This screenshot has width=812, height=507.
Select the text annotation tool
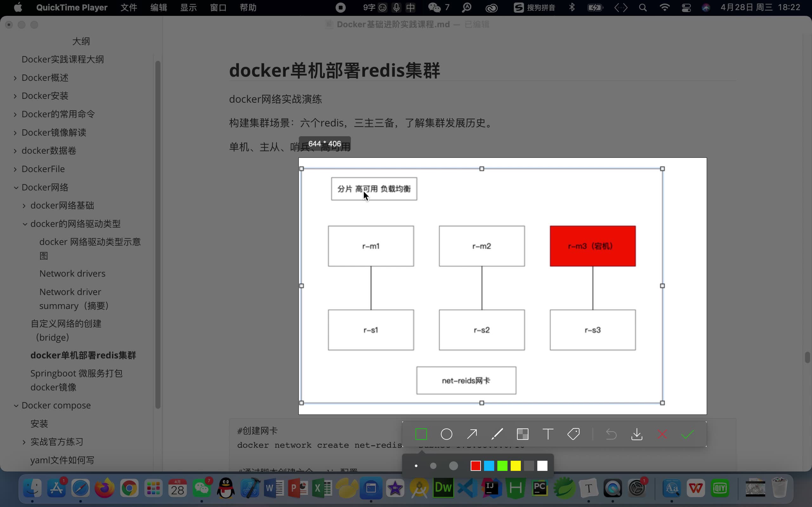(x=547, y=434)
